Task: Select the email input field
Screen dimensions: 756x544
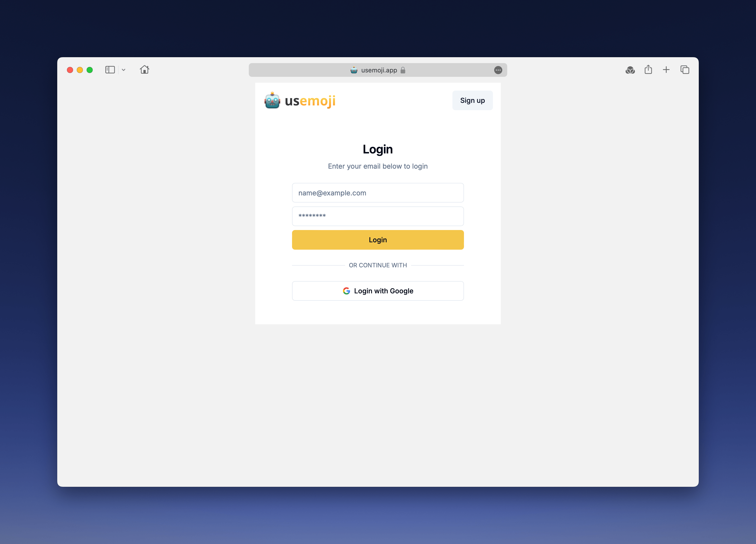Action: 378,192
